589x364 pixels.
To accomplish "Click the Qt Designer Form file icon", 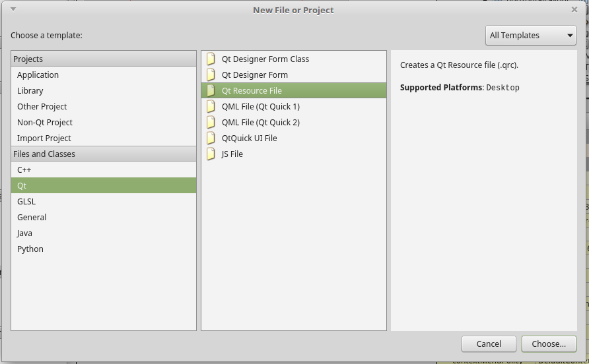I will point(211,75).
